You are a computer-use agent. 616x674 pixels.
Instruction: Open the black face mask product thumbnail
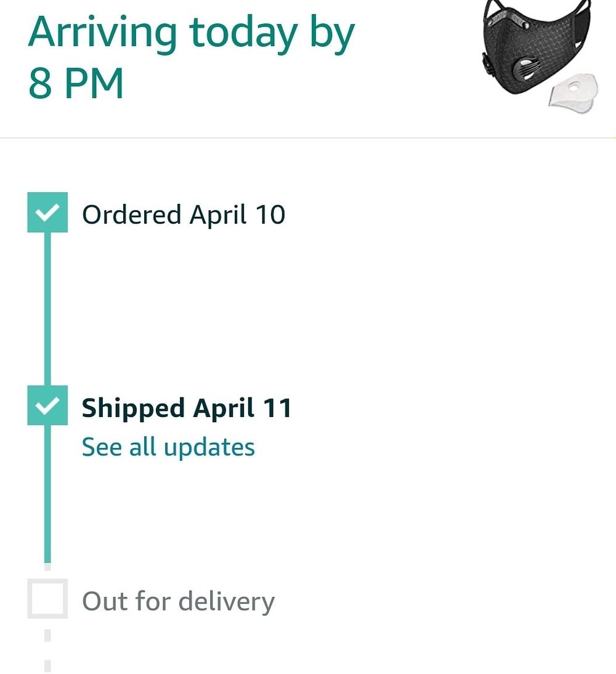click(x=539, y=56)
